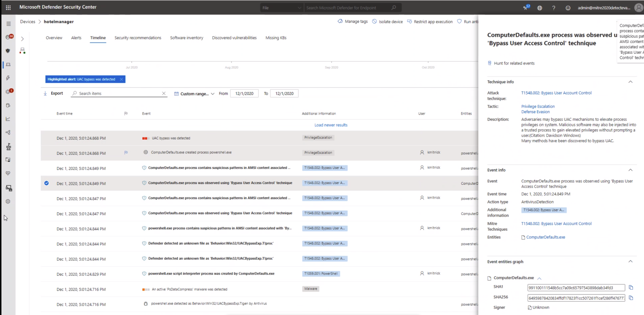The image size is (644, 315).
Task: Click the globe community icon in header
Action: click(540, 8)
